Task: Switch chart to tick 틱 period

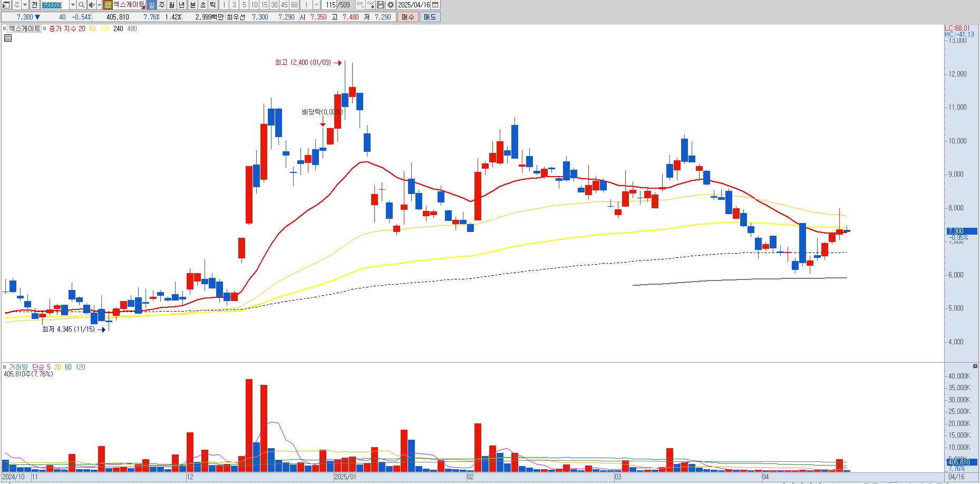Action: [x=212, y=5]
